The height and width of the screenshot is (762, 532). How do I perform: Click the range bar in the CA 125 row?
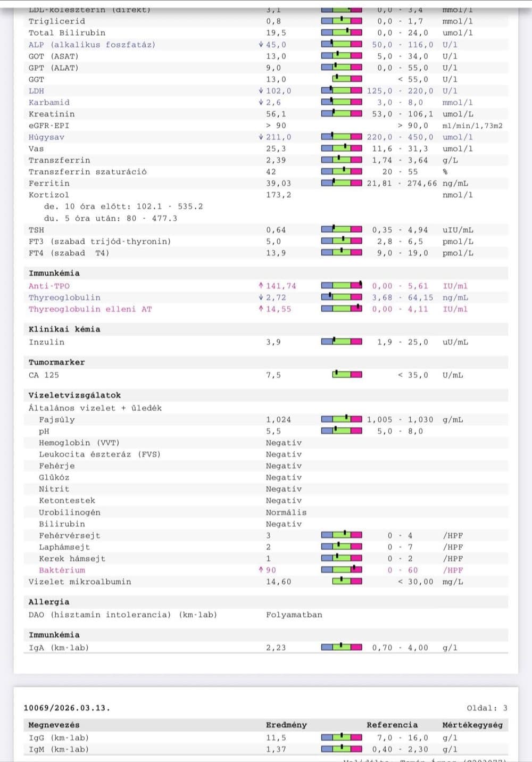[347, 375]
